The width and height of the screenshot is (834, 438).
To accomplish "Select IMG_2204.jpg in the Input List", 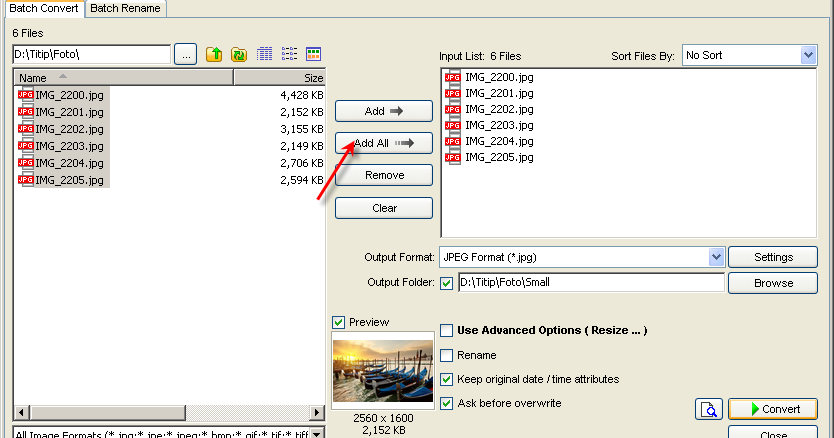I will (499, 142).
